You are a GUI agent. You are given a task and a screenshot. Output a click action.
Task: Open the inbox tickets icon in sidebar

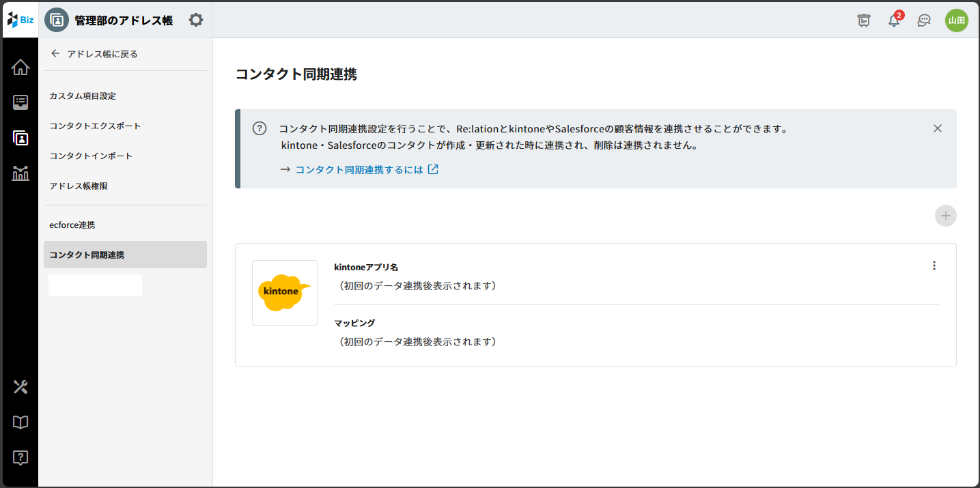coord(20,102)
